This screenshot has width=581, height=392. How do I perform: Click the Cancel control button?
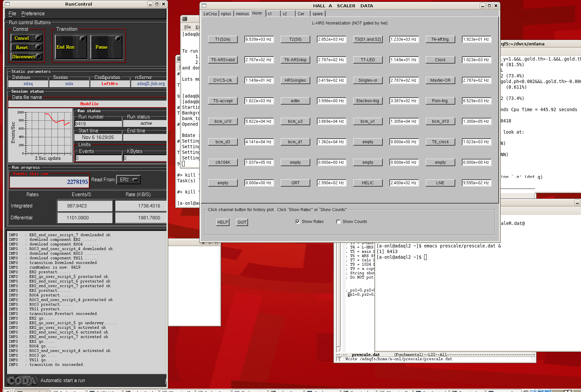[x=26, y=38]
